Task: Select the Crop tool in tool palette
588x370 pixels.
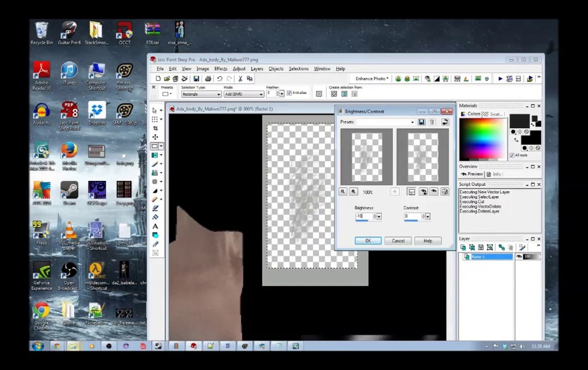Action: [155, 128]
